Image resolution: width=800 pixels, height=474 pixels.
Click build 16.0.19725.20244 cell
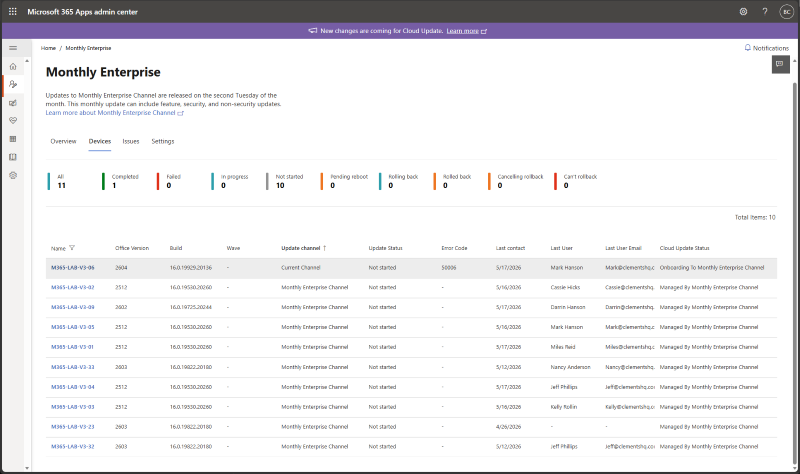tap(191, 307)
